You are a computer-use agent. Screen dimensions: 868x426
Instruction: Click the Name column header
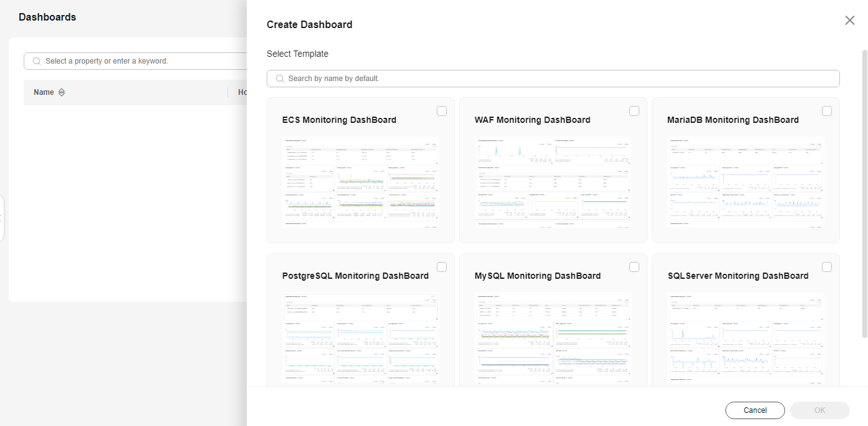click(x=44, y=92)
